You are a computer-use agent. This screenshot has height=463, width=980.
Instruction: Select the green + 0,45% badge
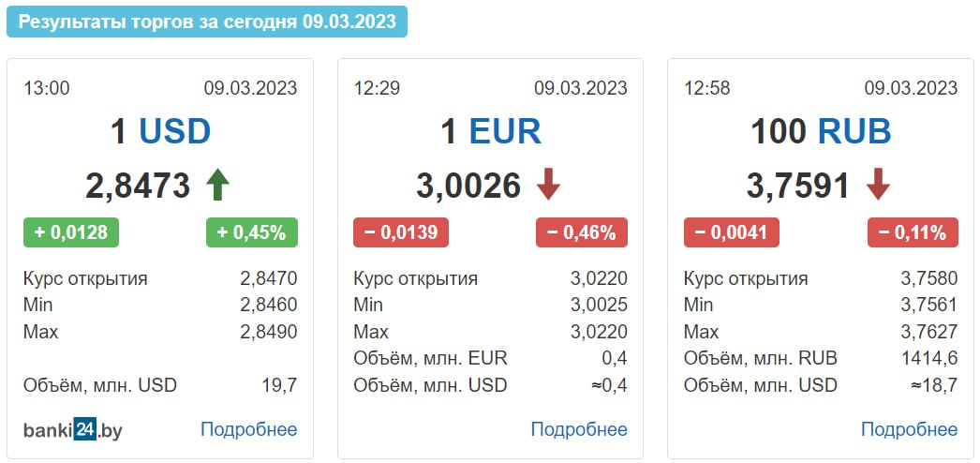252,232
